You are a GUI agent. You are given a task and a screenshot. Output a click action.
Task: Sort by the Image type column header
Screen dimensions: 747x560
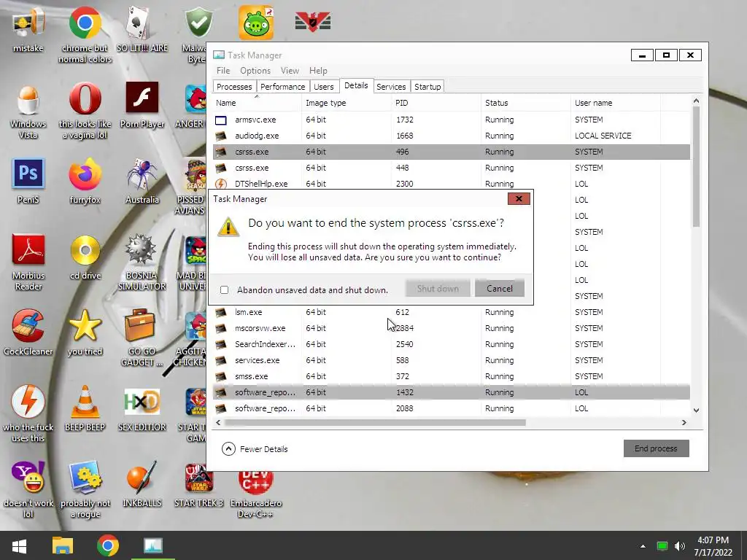(347, 102)
